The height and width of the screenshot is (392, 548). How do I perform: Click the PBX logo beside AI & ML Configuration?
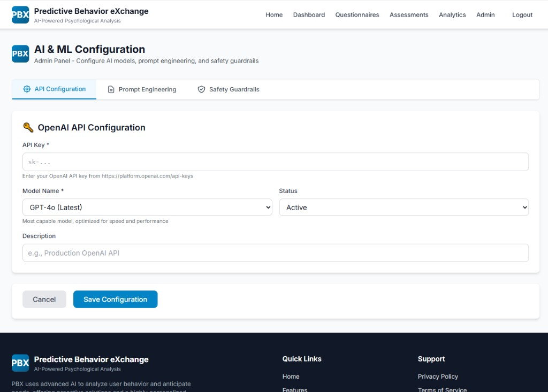20,53
